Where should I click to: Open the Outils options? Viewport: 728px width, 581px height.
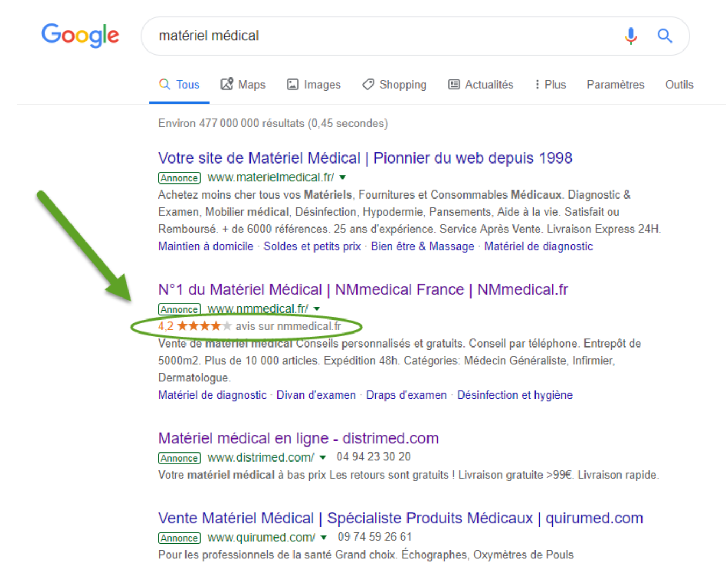(x=679, y=84)
